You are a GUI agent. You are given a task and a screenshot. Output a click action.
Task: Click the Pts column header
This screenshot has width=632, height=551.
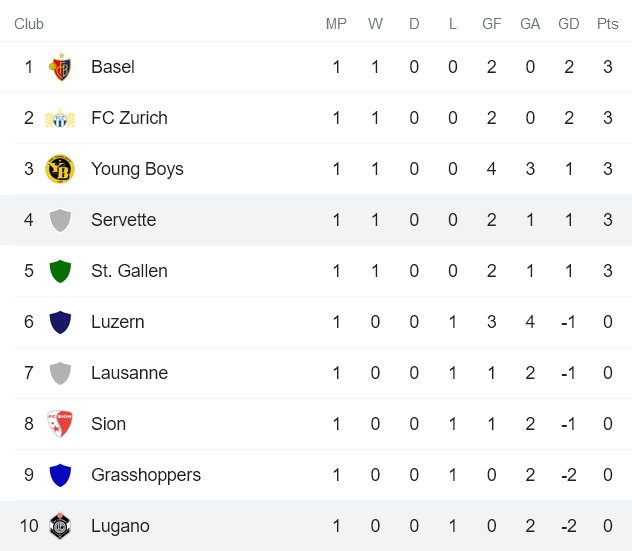coord(607,24)
